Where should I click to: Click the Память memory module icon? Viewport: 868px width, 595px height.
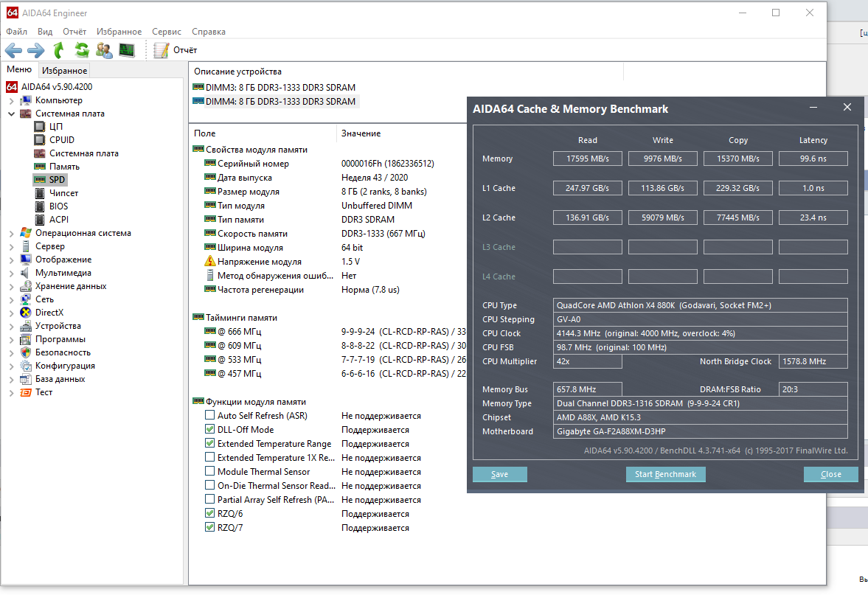(40, 167)
